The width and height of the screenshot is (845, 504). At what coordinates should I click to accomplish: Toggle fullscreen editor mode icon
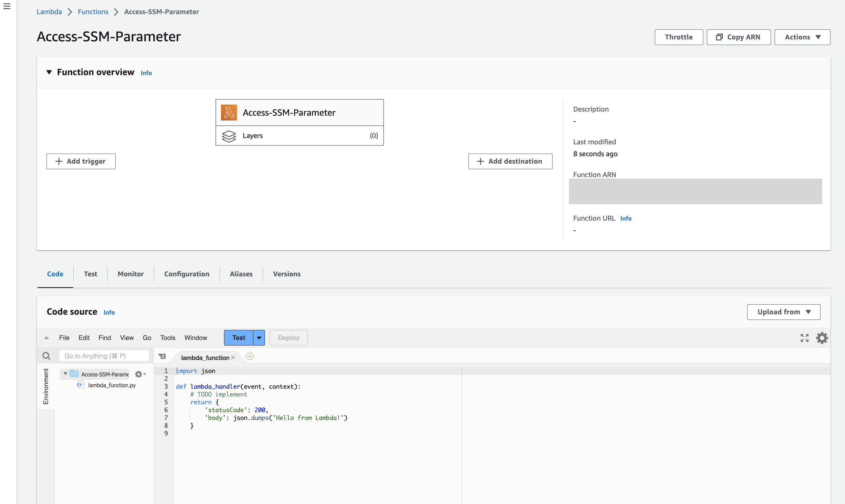point(804,338)
